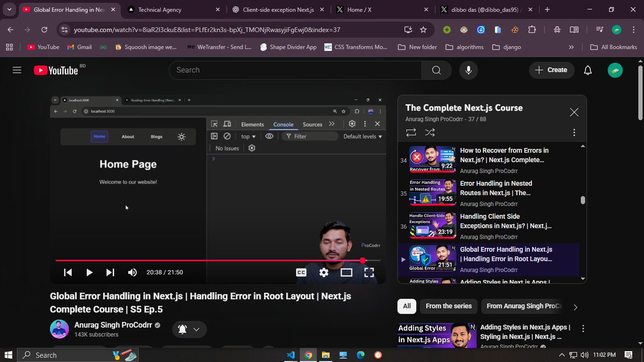Go to the YouTube home logo

56,70
